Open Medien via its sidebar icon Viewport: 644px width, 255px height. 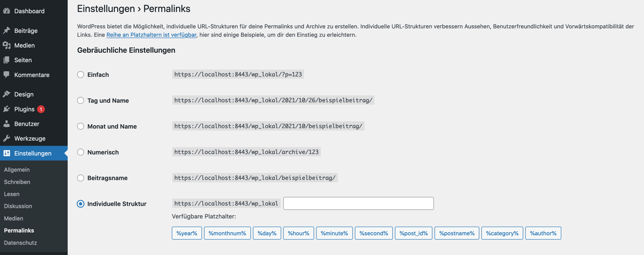7,45
